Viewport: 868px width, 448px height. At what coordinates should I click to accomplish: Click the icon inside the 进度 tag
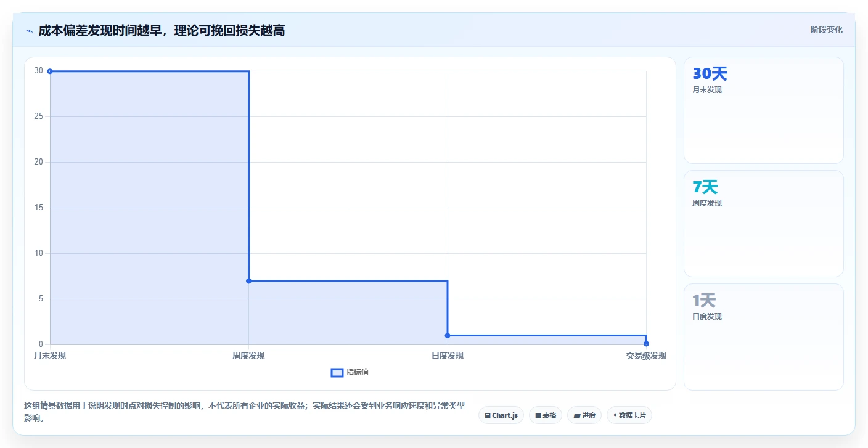[577, 415]
